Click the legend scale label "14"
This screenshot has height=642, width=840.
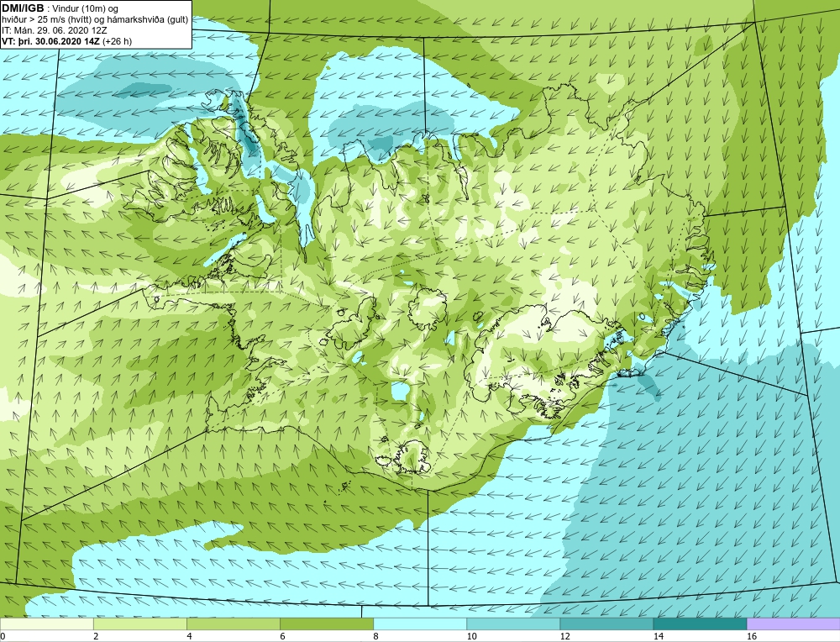pyautogui.click(x=659, y=636)
